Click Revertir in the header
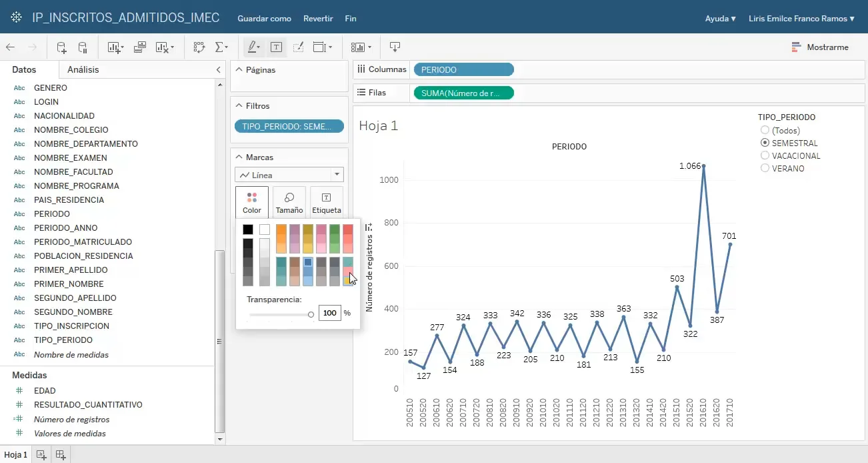868x463 pixels. coord(318,19)
